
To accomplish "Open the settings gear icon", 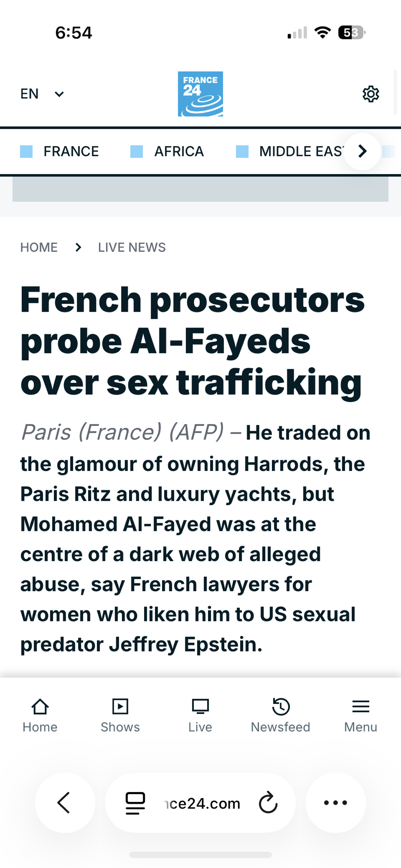I will click(371, 94).
